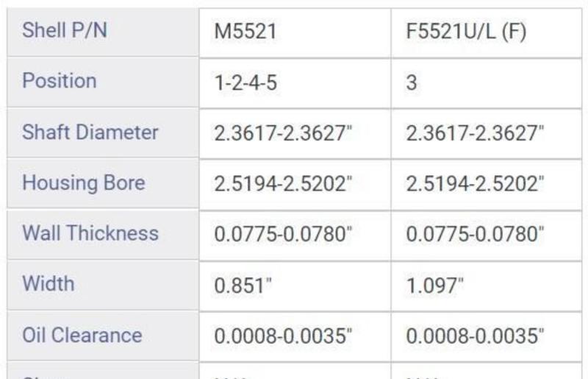The width and height of the screenshot is (588, 379).
Task: Click Shaft Diameter value for F5521U/L (F)
Action: [475, 133]
